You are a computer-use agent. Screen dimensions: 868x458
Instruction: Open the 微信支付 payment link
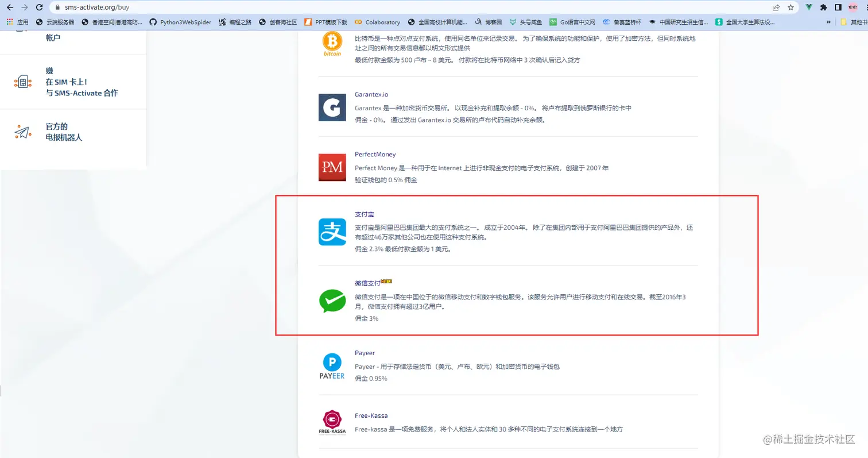pyautogui.click(x=367, y=282)
